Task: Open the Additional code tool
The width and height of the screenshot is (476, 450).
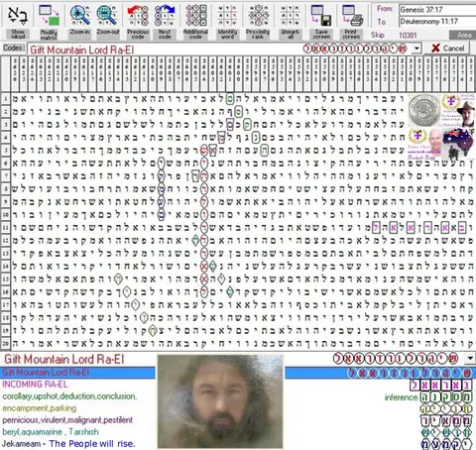Action: point(195,15)
